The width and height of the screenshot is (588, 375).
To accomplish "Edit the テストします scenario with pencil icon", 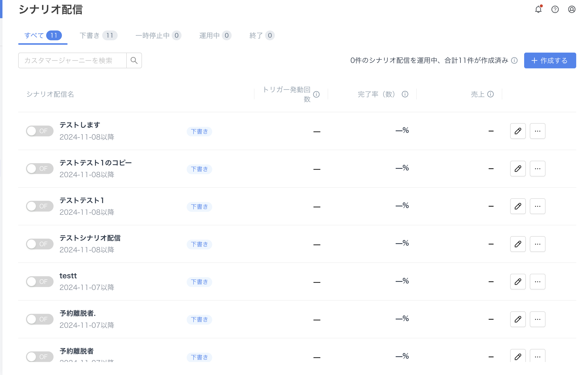I will 518,131.
